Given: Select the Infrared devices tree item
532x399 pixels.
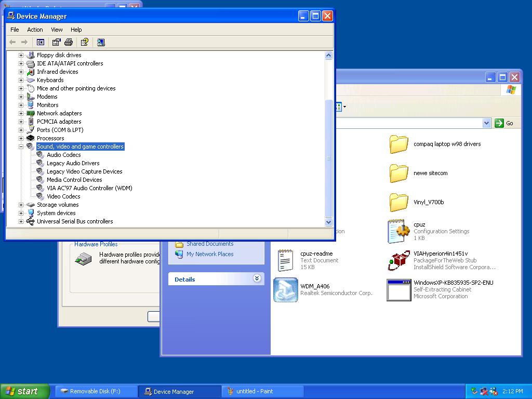Looking at the screenshot, I should [x=57, y=72].
